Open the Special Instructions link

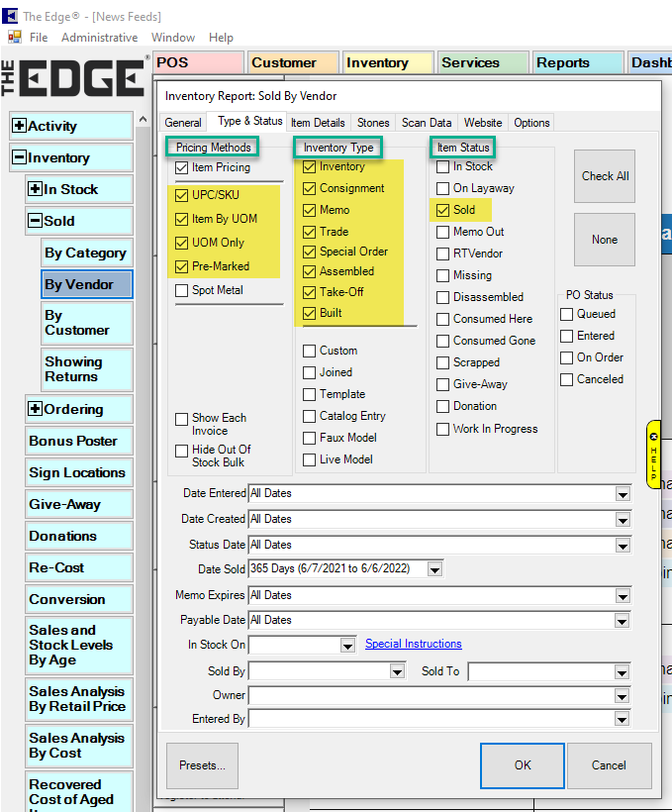413,644
